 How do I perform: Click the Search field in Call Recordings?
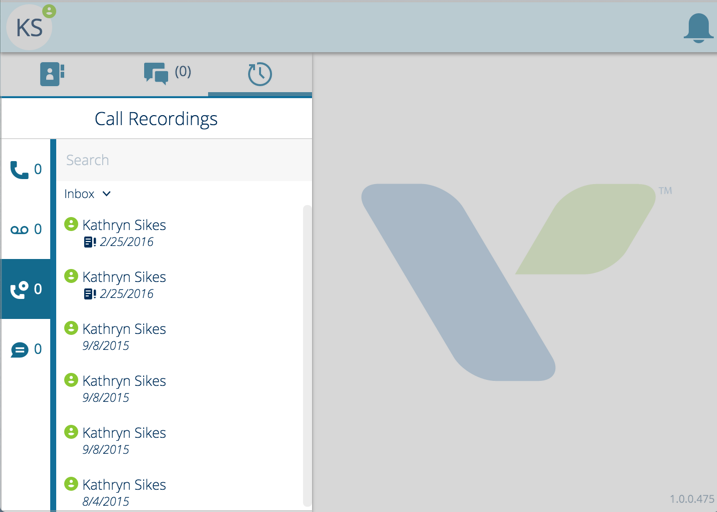(184, 160)
